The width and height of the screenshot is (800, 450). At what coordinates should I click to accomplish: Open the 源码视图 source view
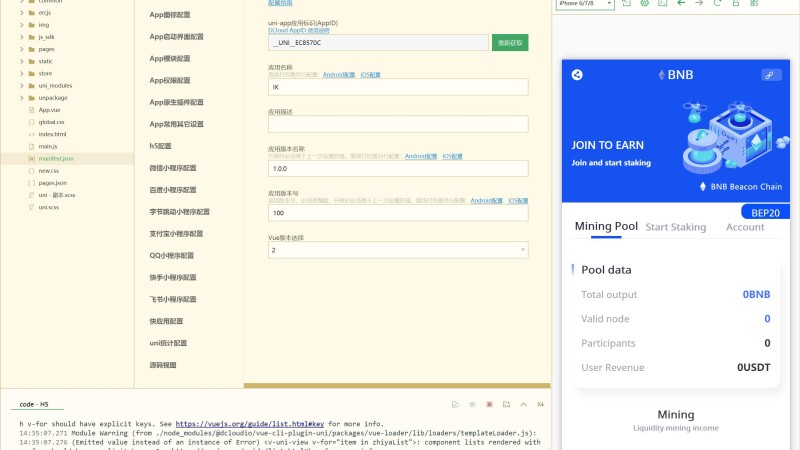[x=163, y=365]
